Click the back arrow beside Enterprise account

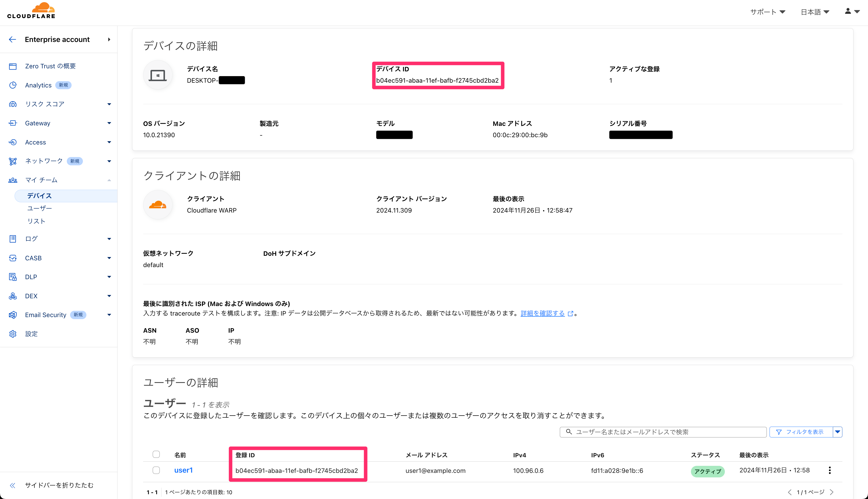12,39
